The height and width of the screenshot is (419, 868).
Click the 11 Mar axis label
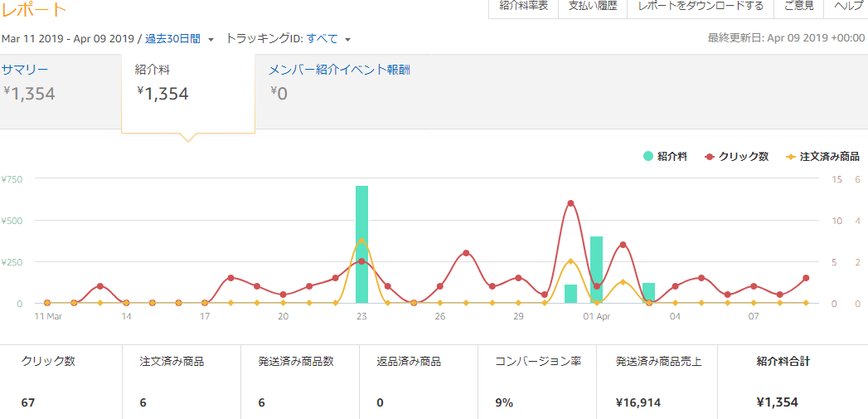(x=47, y=316)
